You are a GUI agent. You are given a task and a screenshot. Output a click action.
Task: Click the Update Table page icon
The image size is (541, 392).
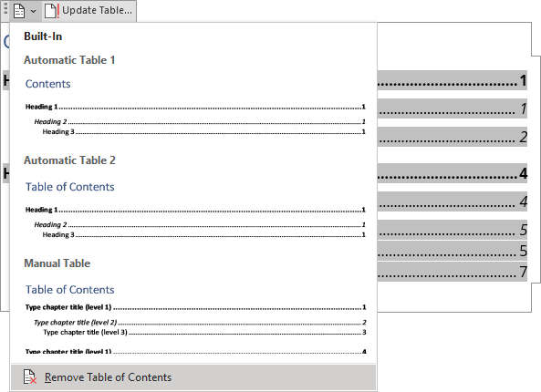click(51, 11)
